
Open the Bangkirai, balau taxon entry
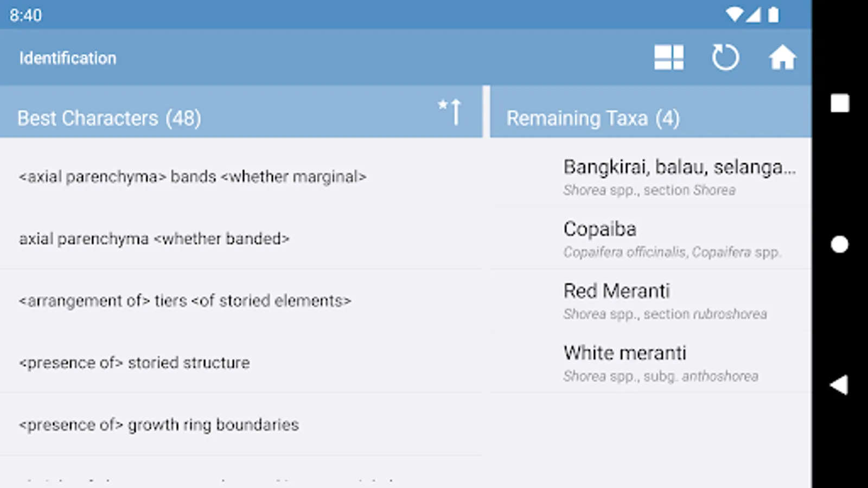pyautogui.click(x=678, y=177)
